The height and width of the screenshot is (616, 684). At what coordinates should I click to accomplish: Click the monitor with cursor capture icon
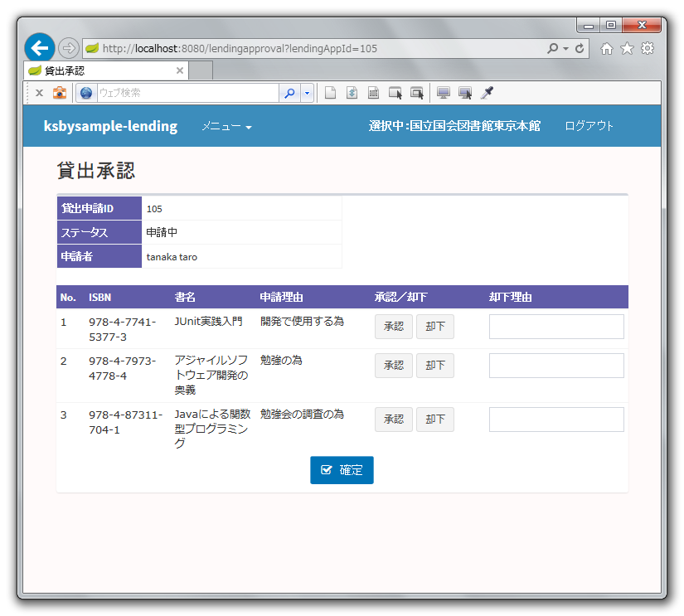pyautogui.click(x=465, y=93)
